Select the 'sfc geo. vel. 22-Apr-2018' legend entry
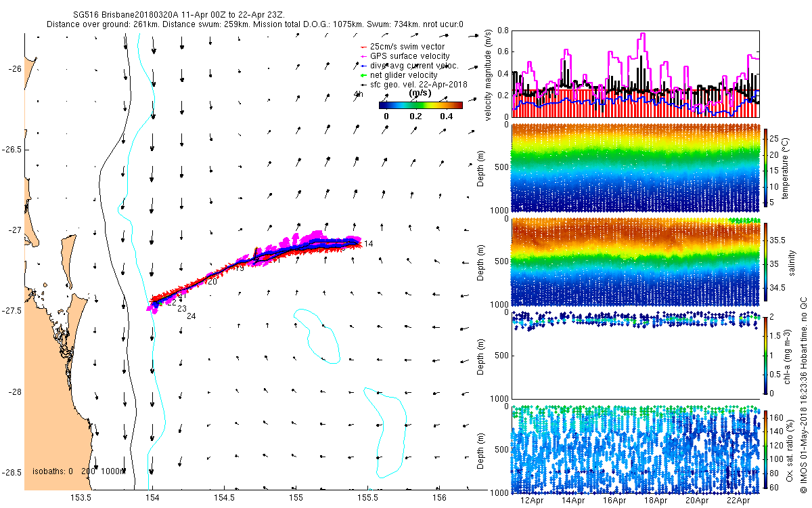Screen dimensions: 812x508 (414, 84)
